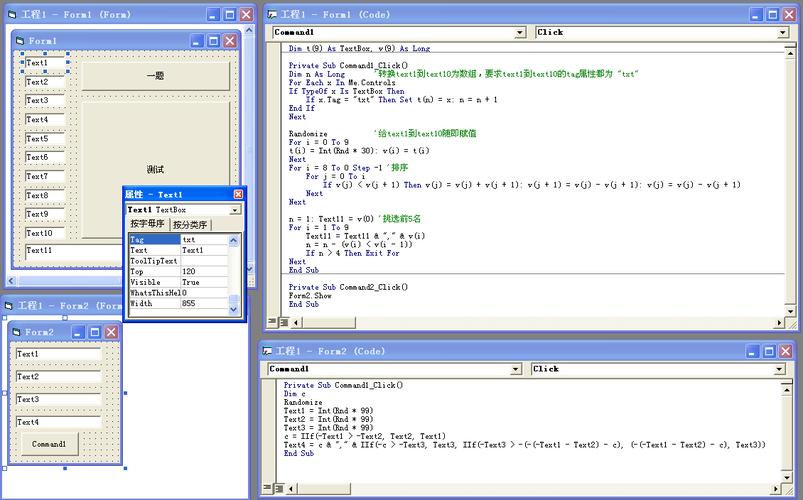Select the ToolTipText property row
This screenshot has height=500, width=803.
coord(178,261)
